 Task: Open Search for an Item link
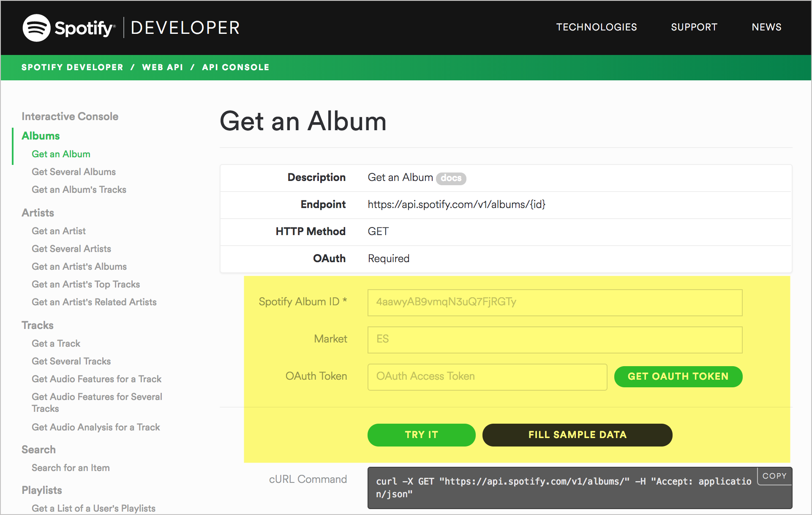pos(71,468)
